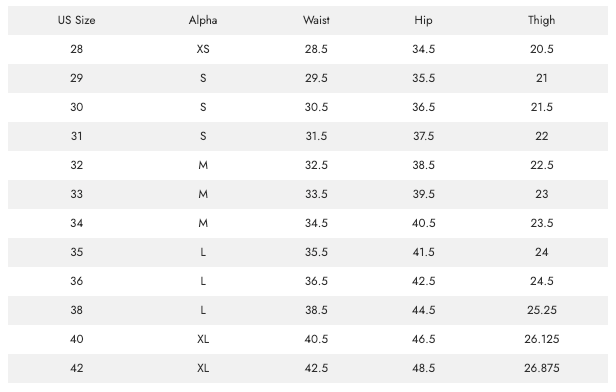
Task: Click thigh value 24.5
Action: pyautogui.click(x=541, y=281)
